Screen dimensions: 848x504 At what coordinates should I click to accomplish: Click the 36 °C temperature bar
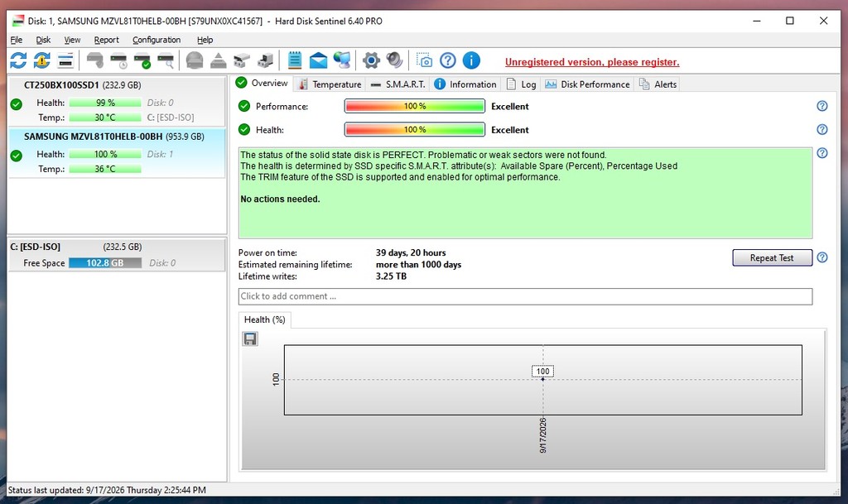(x=105, y=169)
